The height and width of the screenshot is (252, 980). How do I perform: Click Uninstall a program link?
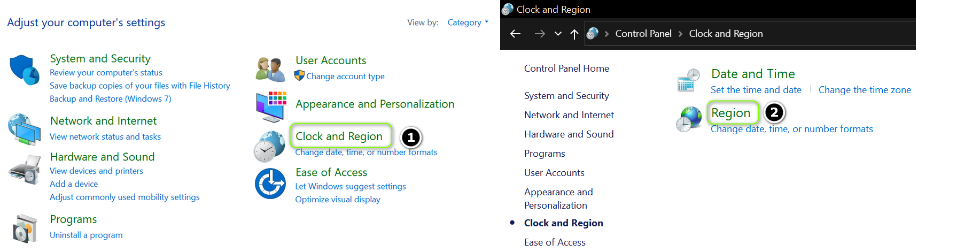point(86,235)
